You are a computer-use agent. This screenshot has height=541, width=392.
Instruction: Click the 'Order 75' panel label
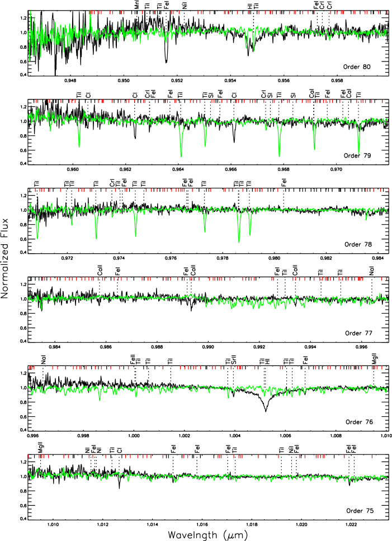[x=360, y=511]
